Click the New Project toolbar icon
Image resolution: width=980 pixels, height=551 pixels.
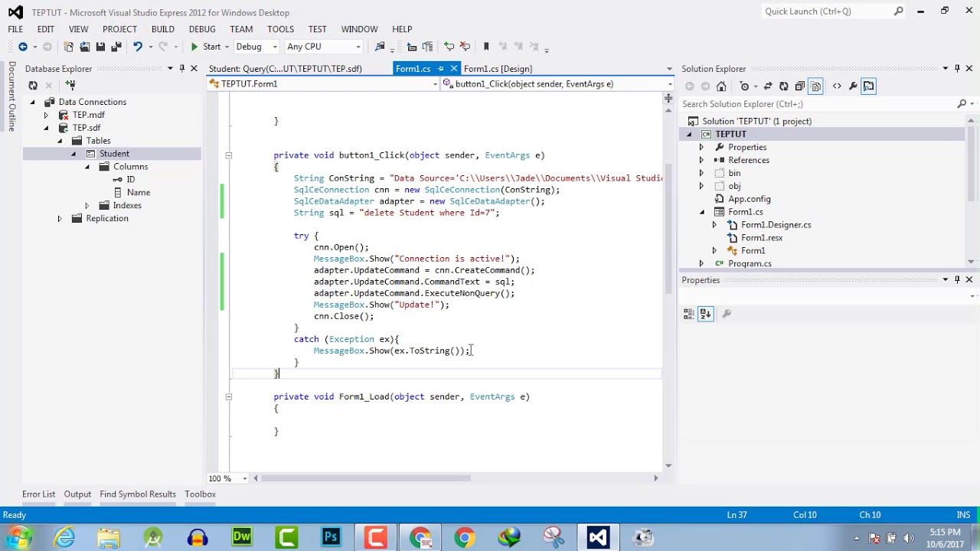click(x=68, y=47)
